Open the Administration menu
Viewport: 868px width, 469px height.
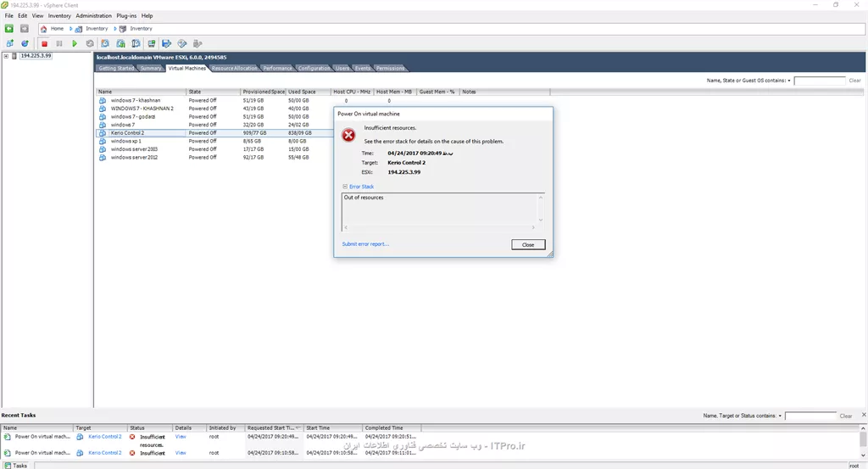point(93,16)
